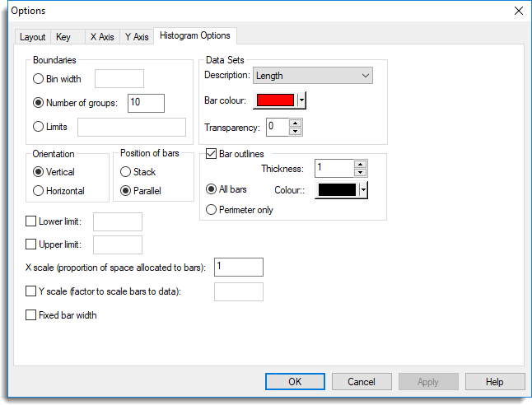Select Perimeter only outline option
This screenshot has width=532, height=405.
tap(211, 210)
